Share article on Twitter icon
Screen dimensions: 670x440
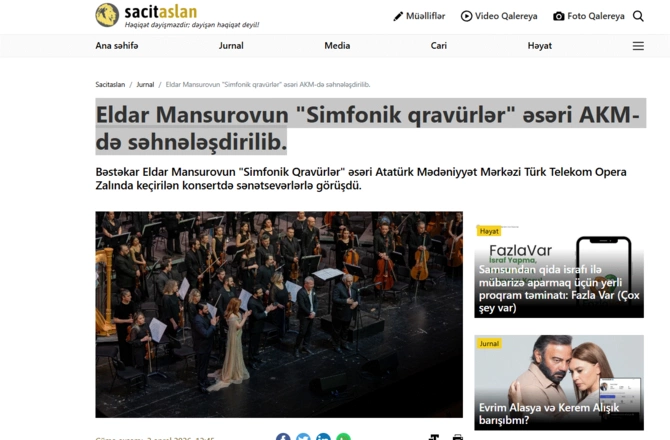[x=303, y=437]
